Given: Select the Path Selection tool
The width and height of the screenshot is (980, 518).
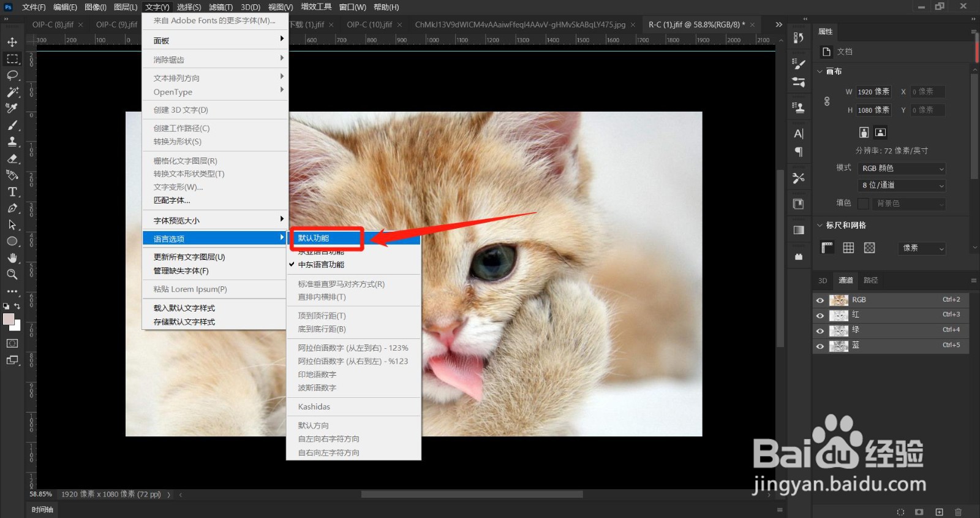Looking at the screenshot, I should (x=12, y=225).
